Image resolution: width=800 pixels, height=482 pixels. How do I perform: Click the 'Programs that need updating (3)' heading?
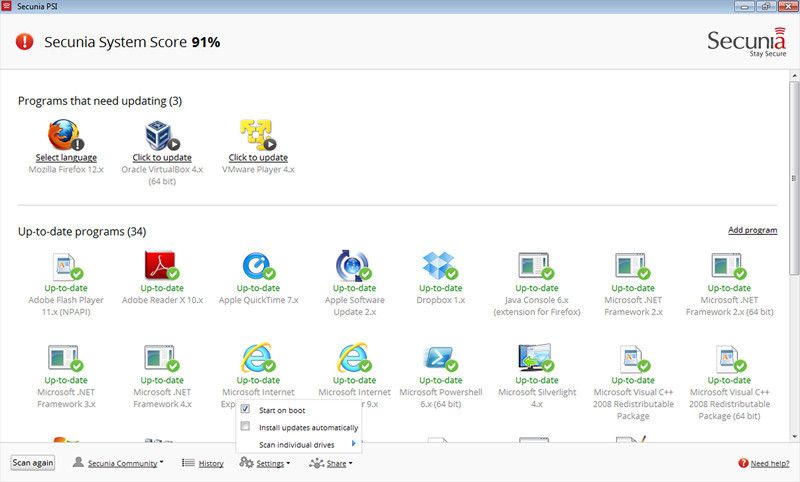(99, 101)
